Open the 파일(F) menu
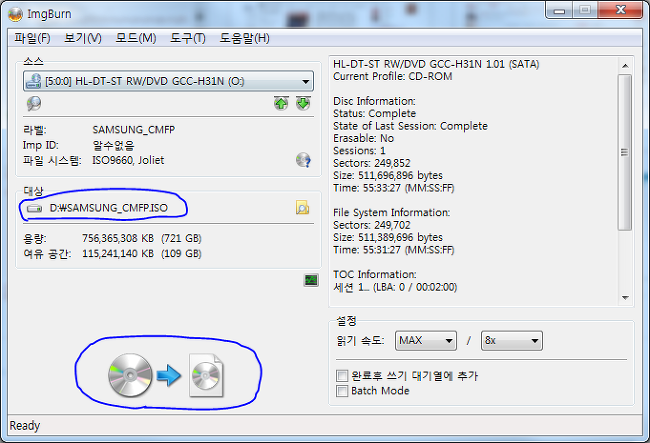Viewport: 650px width, 443px height. pos(32,38)
